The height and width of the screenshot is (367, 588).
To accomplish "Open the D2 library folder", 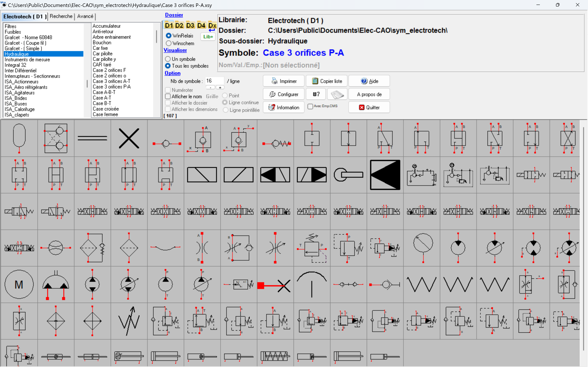I will pyautogui.click(x=179, y=25).
